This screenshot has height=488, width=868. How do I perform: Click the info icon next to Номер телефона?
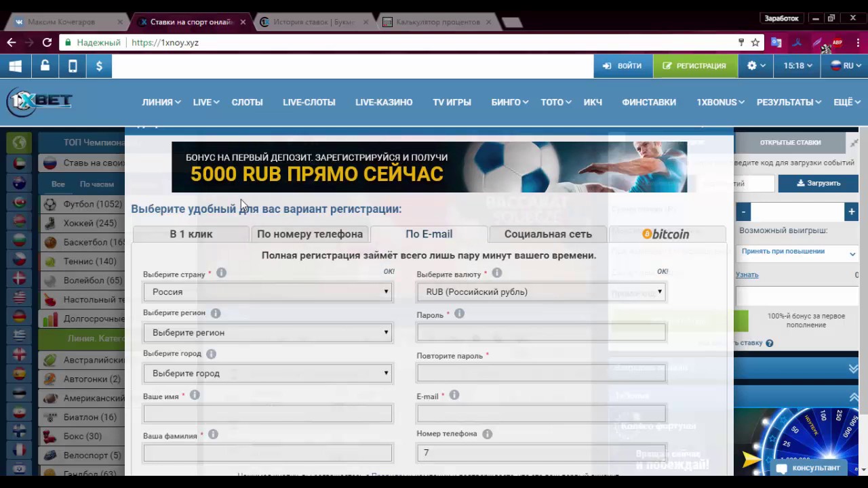(487, 434)
